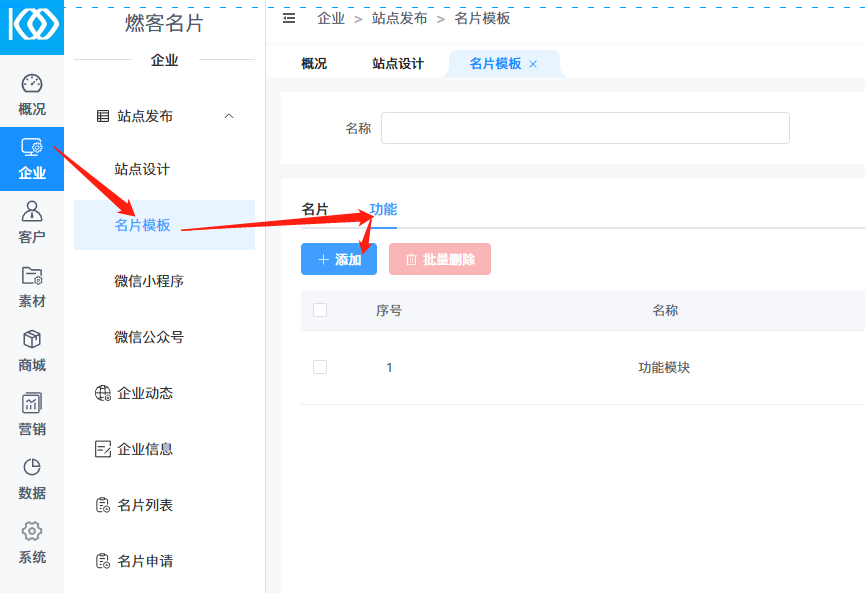Screen dimensions: 865x593
Task: Go to the 商城 mall sidebar icon
Action: pyautogui.click(x=32, y=351)
